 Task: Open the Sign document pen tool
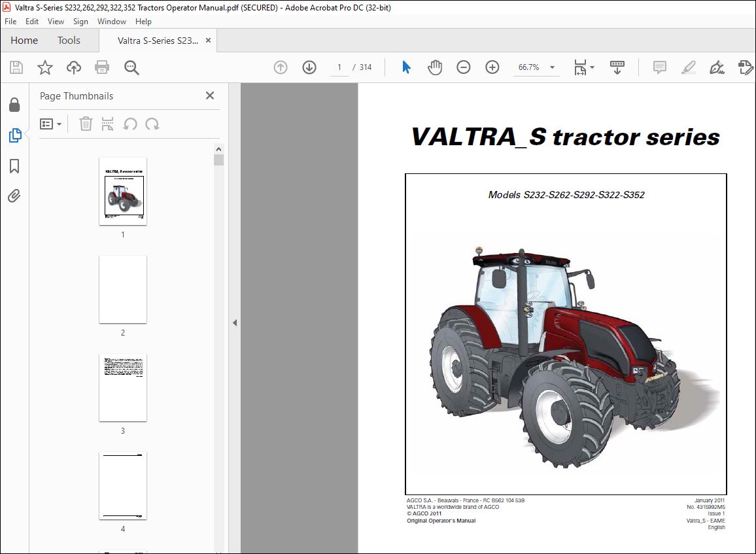point(717,67)
